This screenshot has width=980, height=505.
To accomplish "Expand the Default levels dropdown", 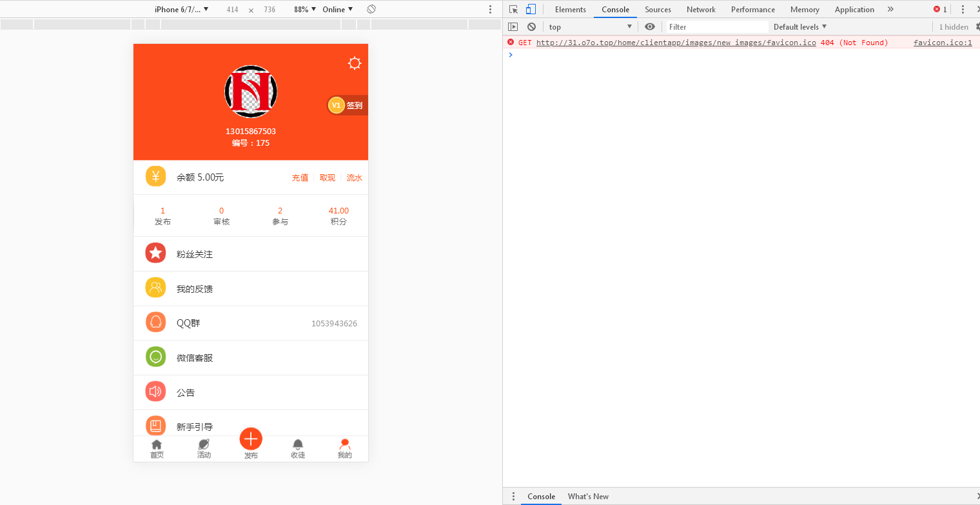I will (800, 26).
